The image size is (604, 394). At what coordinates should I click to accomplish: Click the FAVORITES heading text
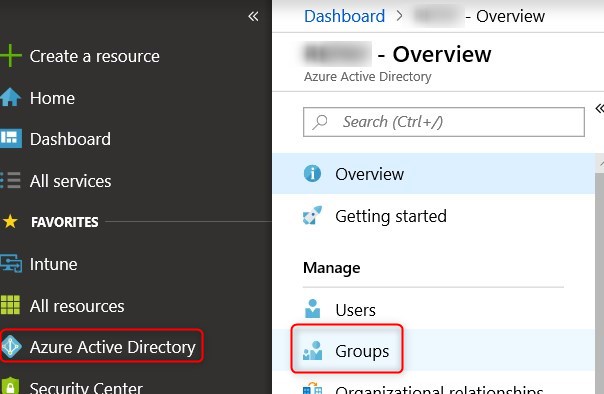(65, 222)
